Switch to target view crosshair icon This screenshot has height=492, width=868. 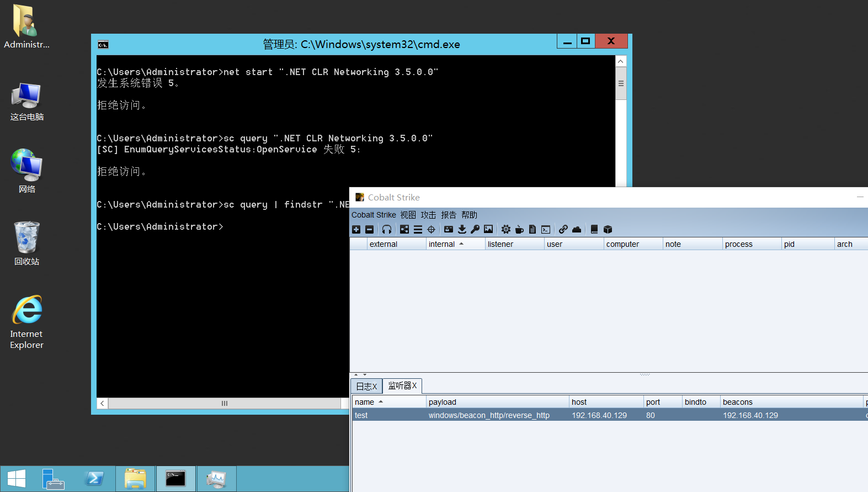coord(432,229)
